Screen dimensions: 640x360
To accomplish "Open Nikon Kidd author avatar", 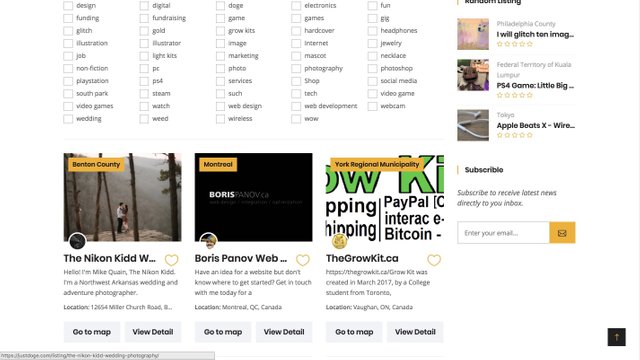I will pos(77,241).
